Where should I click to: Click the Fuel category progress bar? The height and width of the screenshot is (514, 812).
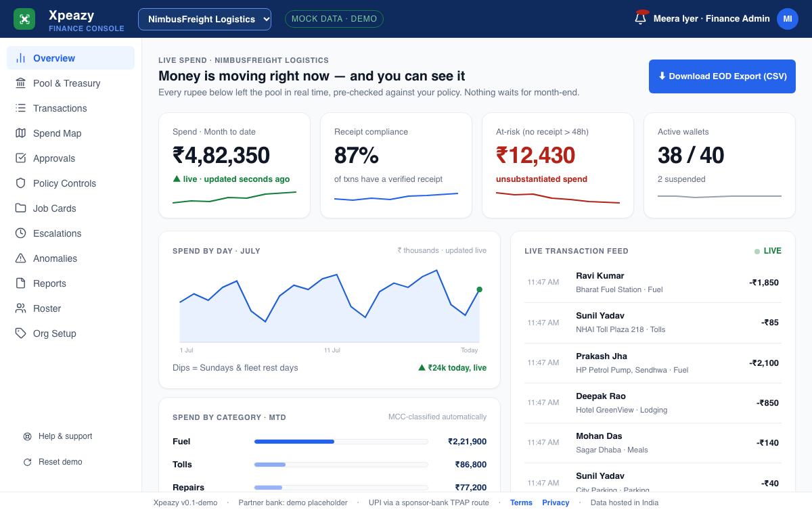pyautogui.click(x=341, y=442)
